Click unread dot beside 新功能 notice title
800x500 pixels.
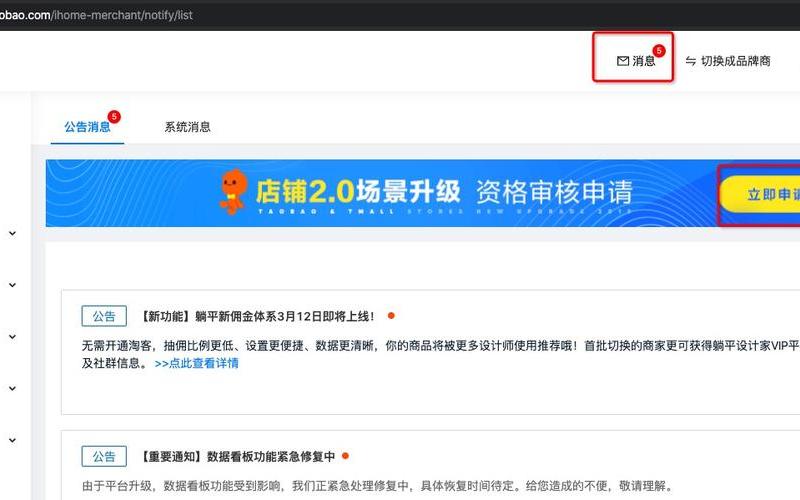tap(391, 316)
